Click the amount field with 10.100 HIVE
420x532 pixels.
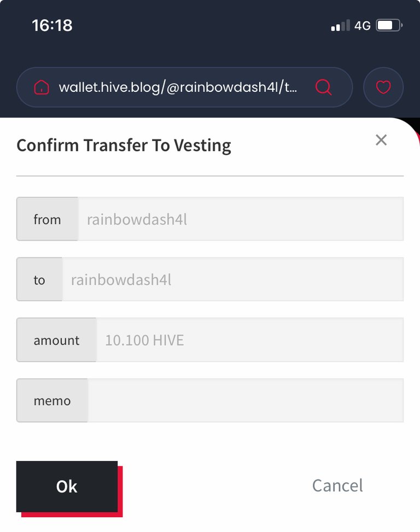pyautogui.click(x=250, y=340)
